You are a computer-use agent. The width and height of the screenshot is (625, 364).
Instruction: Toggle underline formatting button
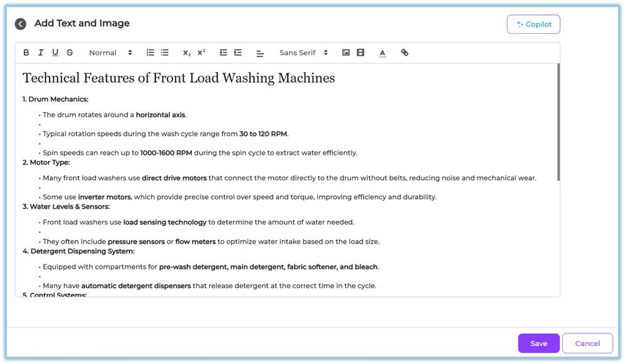tap(55, 53)
